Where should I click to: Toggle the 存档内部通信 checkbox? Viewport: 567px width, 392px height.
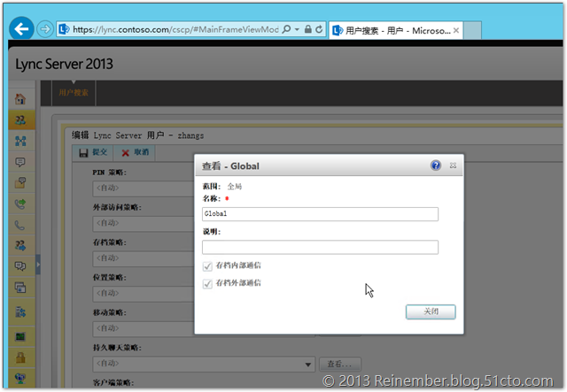(207, 265)
